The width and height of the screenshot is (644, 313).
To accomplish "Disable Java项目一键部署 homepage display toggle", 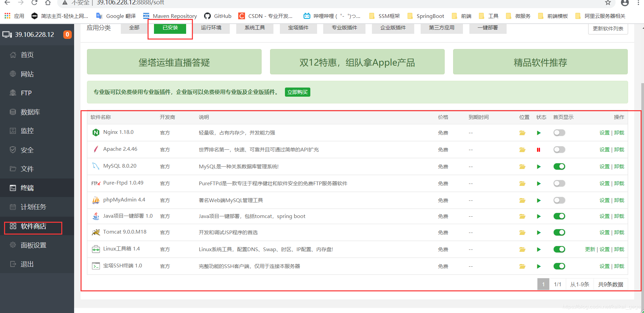I will click(559, 216).
